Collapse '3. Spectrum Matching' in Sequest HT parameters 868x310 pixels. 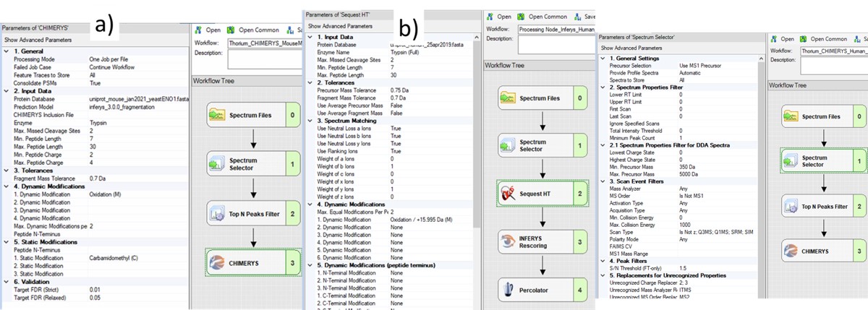[x=311, y=120]
